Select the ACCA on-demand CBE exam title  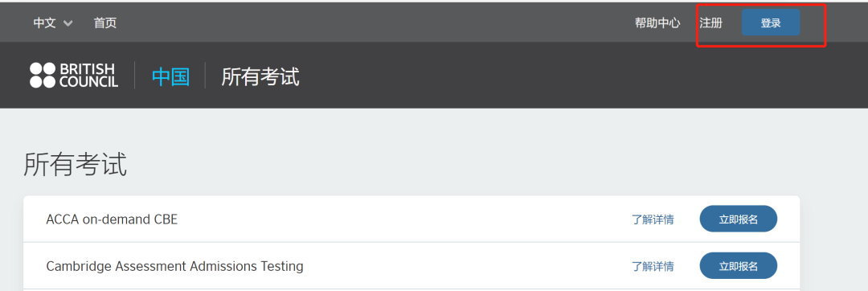coord(112,219)
